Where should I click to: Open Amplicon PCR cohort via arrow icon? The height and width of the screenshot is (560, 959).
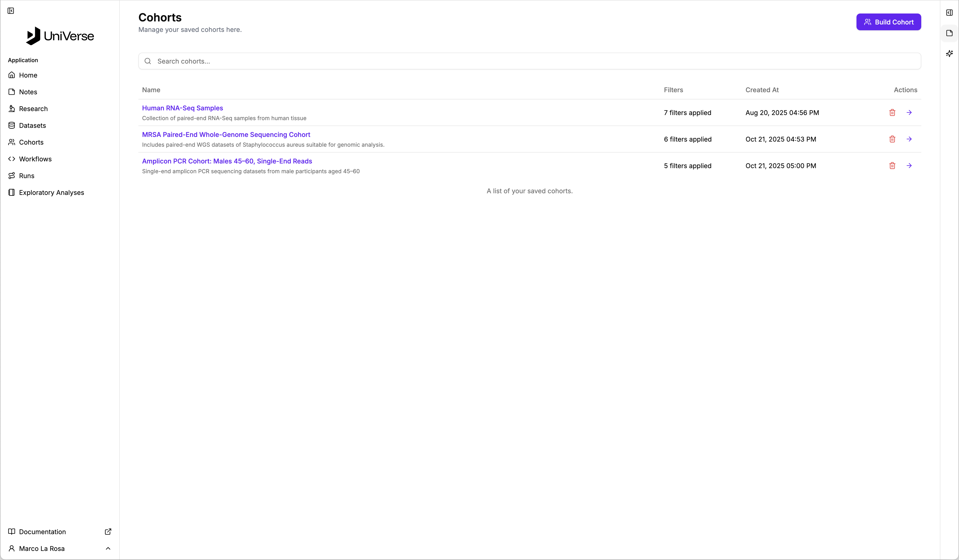909,166
